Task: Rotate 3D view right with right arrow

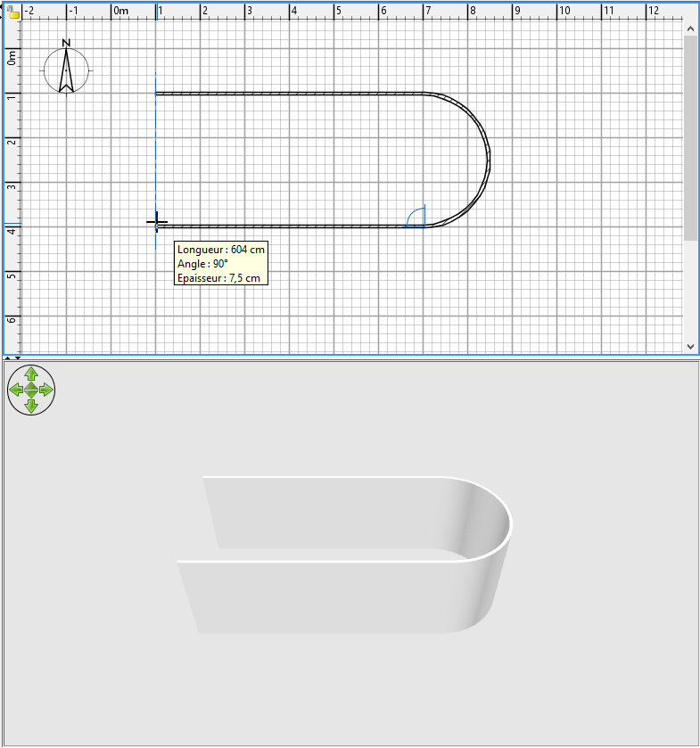Action: (x=46, y=390)
